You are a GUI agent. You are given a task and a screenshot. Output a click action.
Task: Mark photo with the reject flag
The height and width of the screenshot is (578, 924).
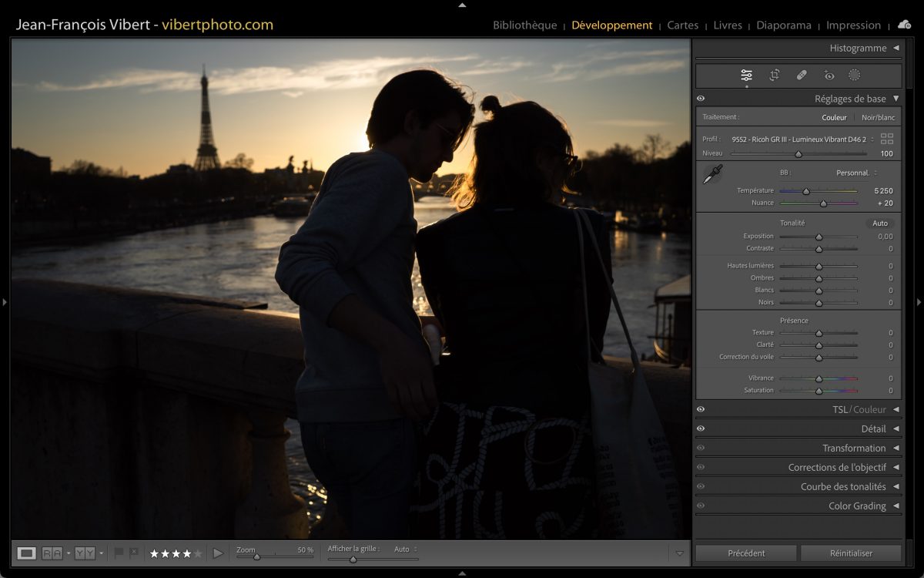tap(134, 553)
